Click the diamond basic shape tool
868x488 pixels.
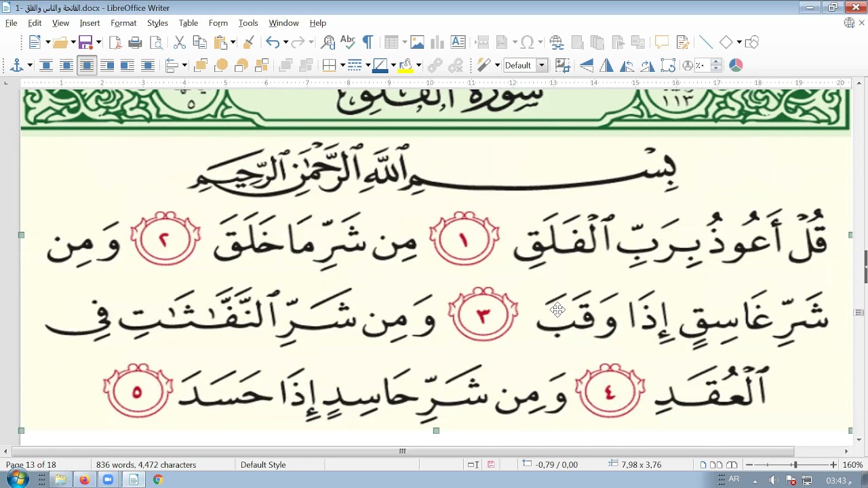point(726,43)
